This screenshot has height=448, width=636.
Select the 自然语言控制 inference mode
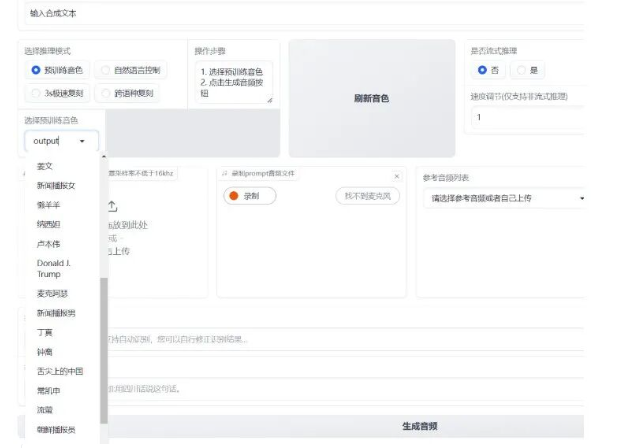point(131,70)
